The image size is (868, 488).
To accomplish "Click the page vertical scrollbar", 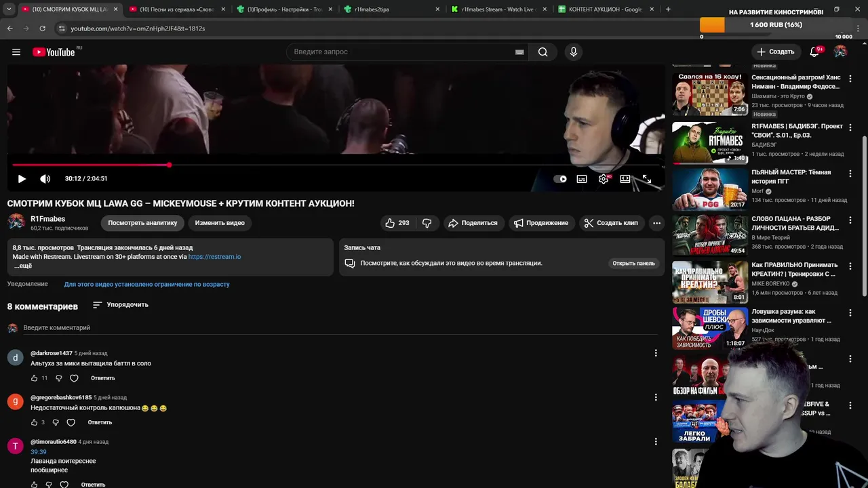I will 864,216.
